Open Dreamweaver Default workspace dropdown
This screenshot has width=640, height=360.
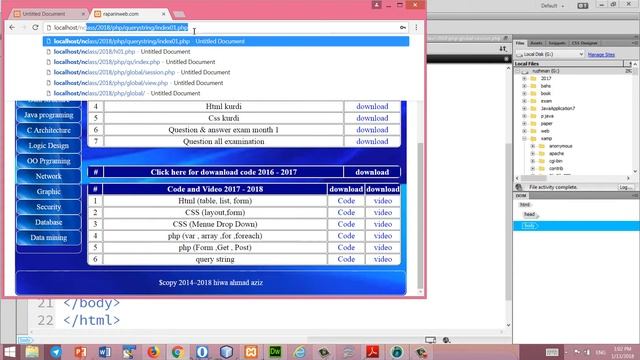552,6
